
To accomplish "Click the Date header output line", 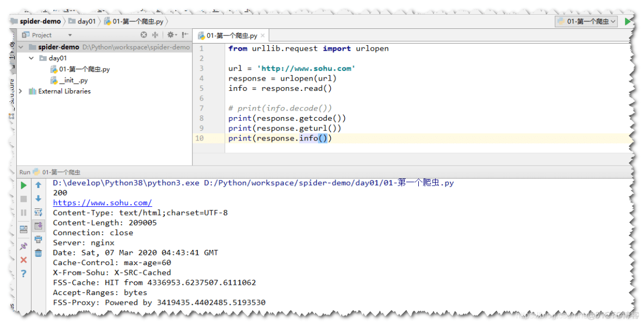I will point(135,253).
